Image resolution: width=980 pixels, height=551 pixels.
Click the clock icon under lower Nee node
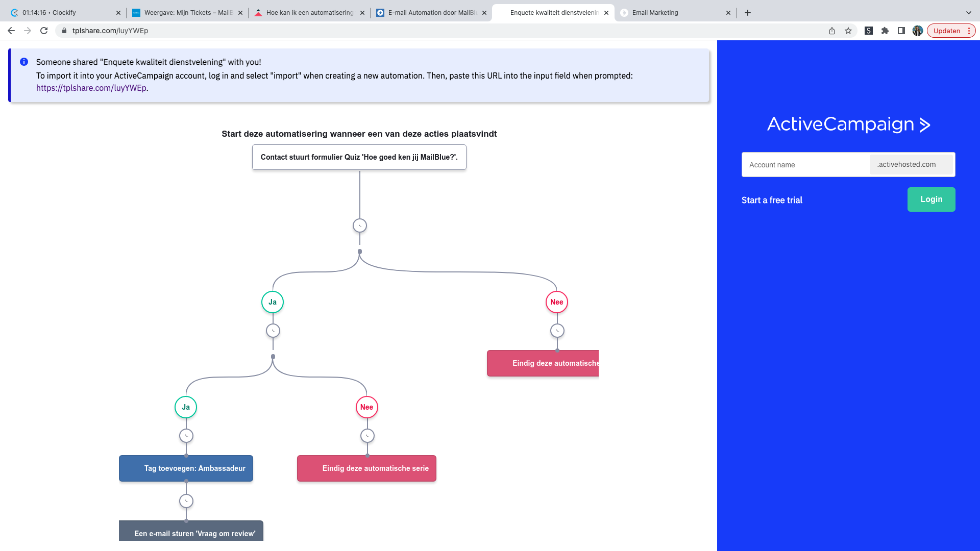(367, 436)
